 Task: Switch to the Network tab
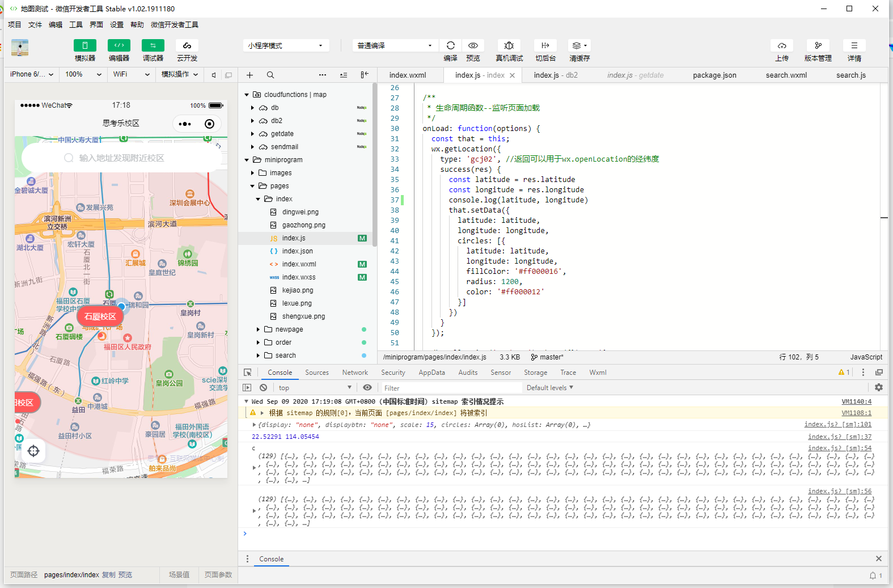pyautogui.click(x=355, y=373)
